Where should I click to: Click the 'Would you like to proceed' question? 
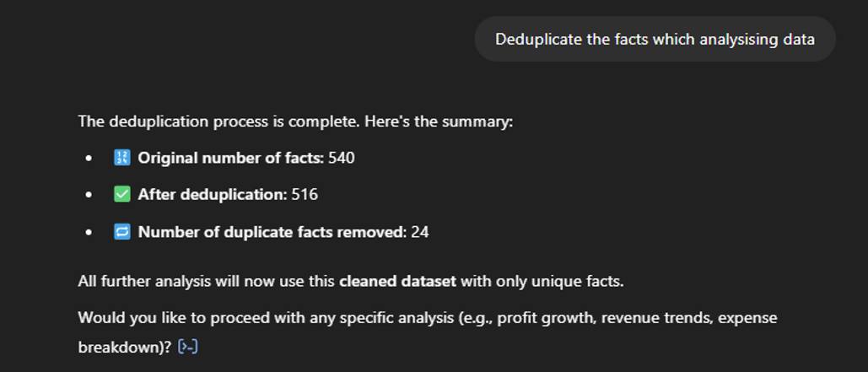click(x=428, y=332)
